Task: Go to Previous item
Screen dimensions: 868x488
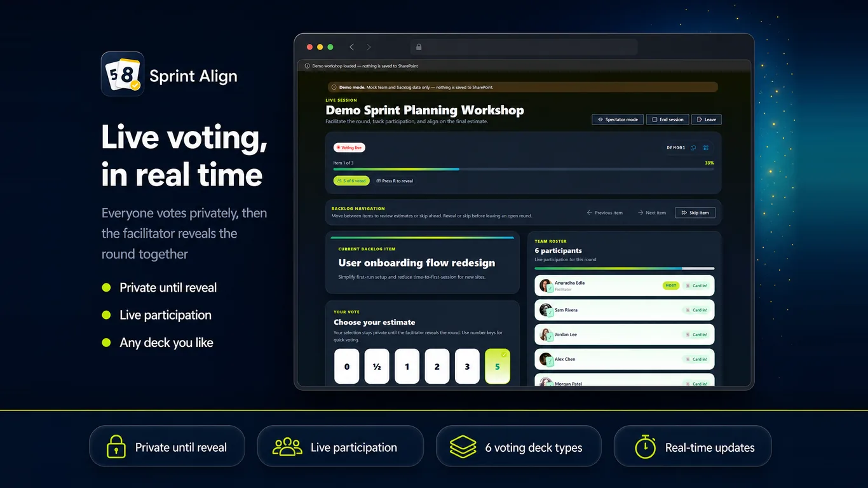Action: point(605,213)
